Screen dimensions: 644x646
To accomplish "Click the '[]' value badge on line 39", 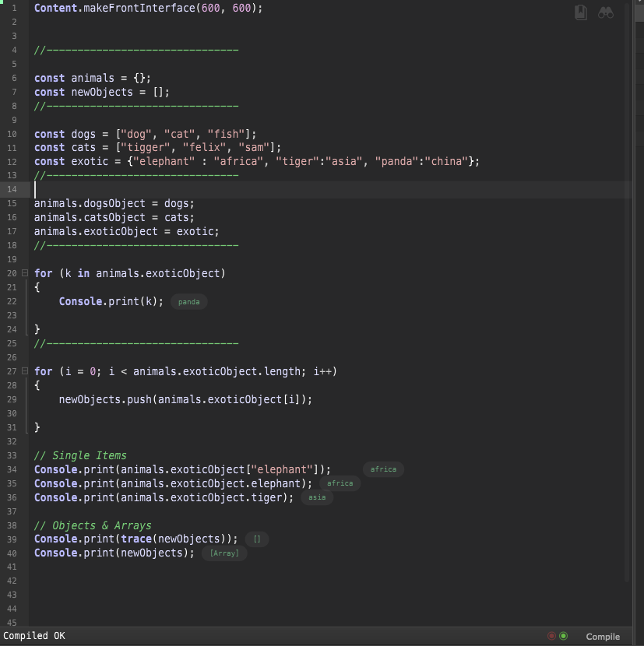I will tap(256, 539).
